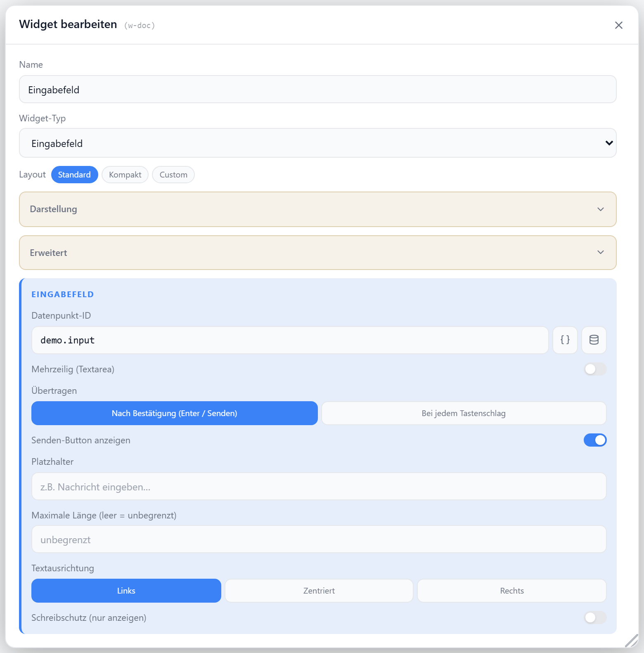The width and height of the screenshot is (644, 653).
Task: Click the Maximale Länge input field
Action: (x=319, y=539)
